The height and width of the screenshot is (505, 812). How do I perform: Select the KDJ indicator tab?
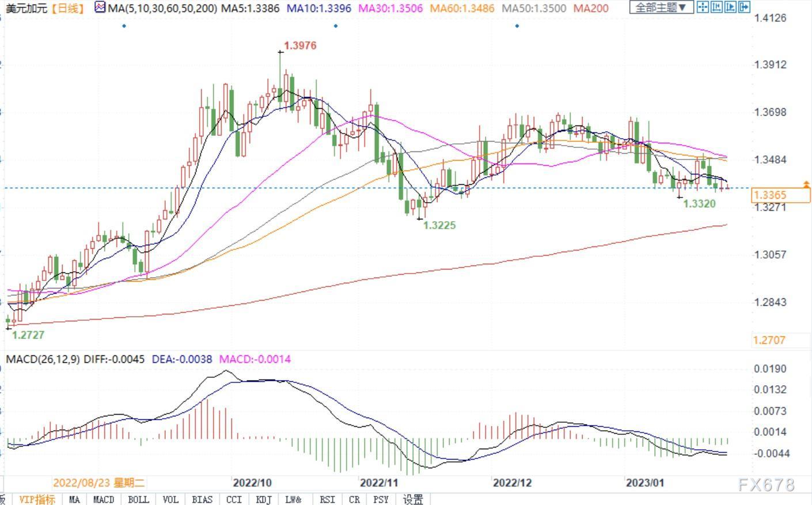[264, 499]
